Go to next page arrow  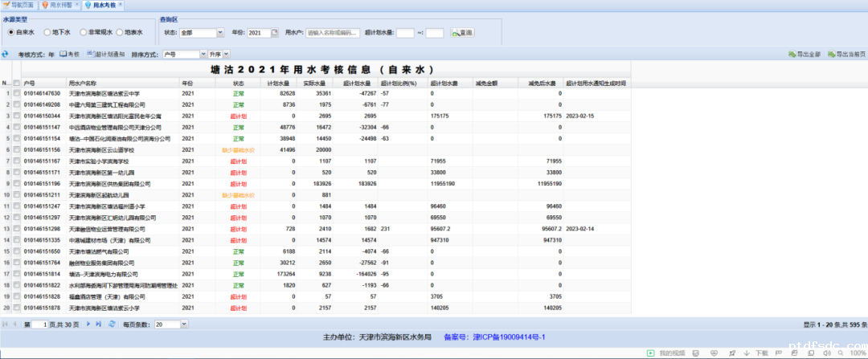(88, 324)
